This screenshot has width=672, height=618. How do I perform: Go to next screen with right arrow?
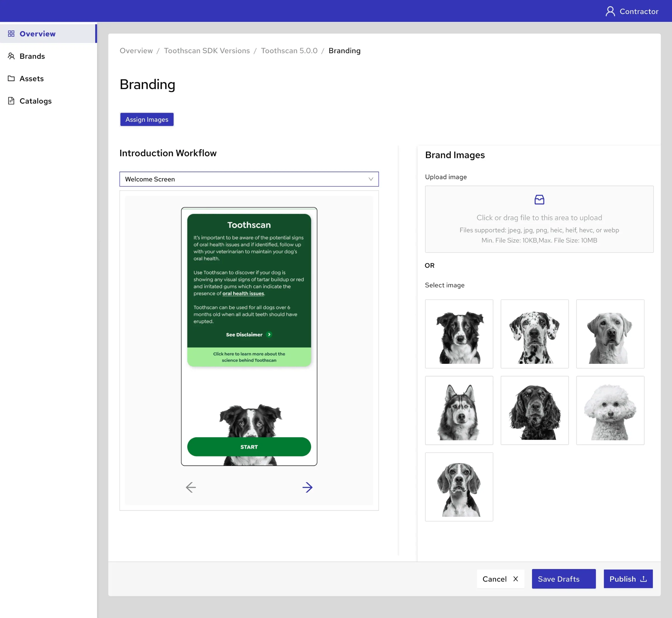307,487
